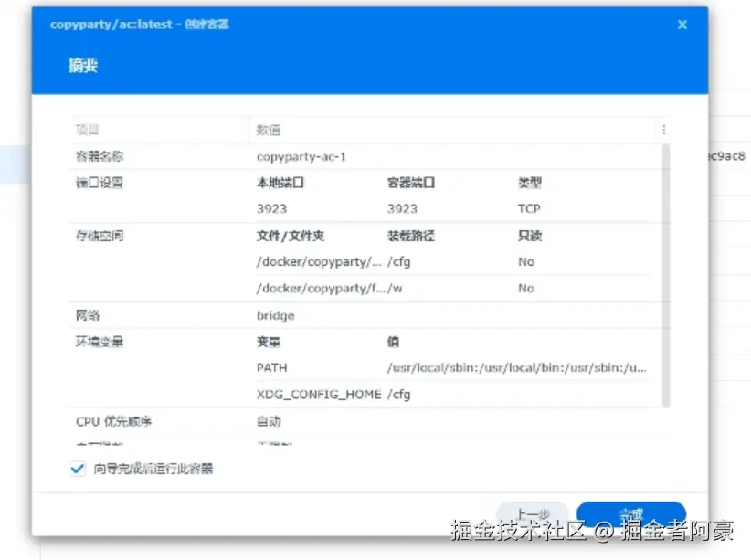Select the local port value 3923
The width and height of the screenshot is (751, 560).
point(271,208)
